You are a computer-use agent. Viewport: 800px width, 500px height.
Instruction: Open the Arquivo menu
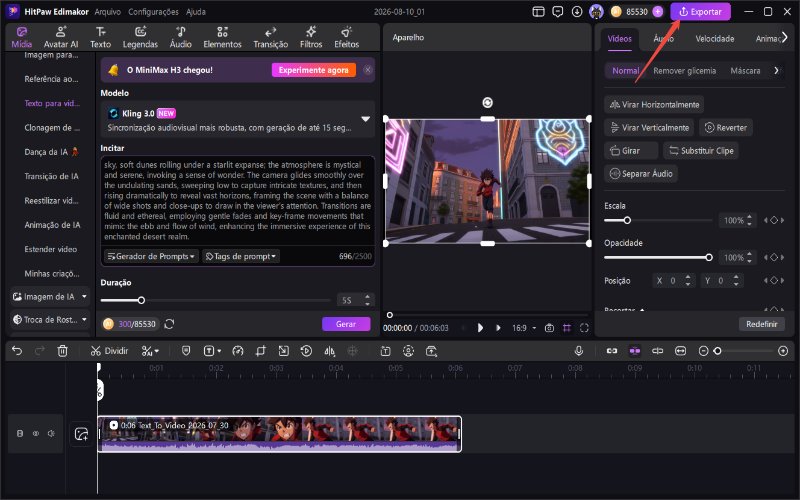[x=108, y=11]
